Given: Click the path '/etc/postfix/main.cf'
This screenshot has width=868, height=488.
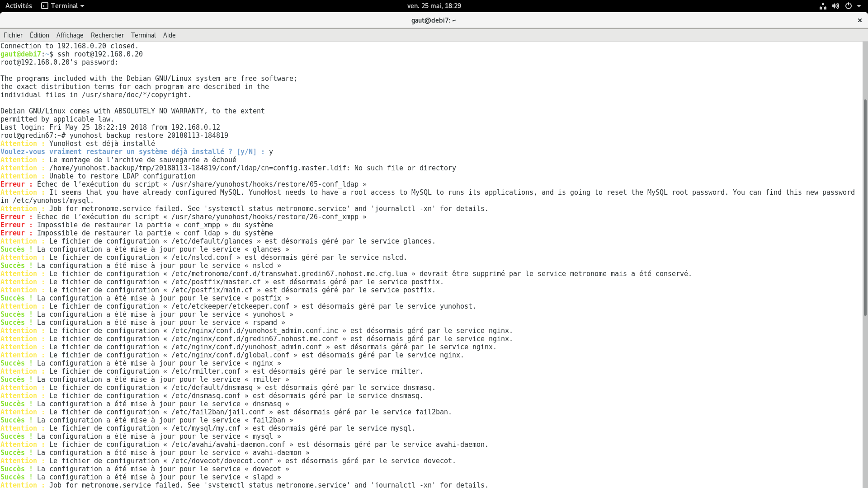Looking at the screenshot, I should 212,290.
